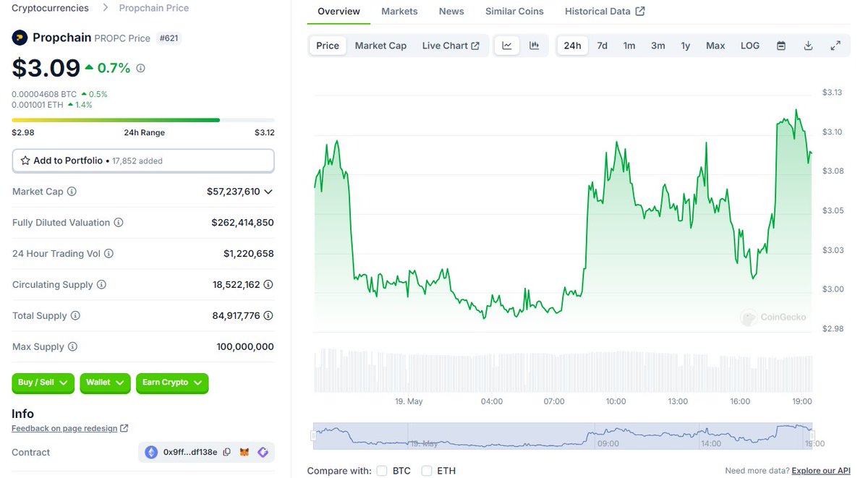Screen dimensions: 868x478
Task: Open the Max Supply info icon
Action: pos(72,347)
